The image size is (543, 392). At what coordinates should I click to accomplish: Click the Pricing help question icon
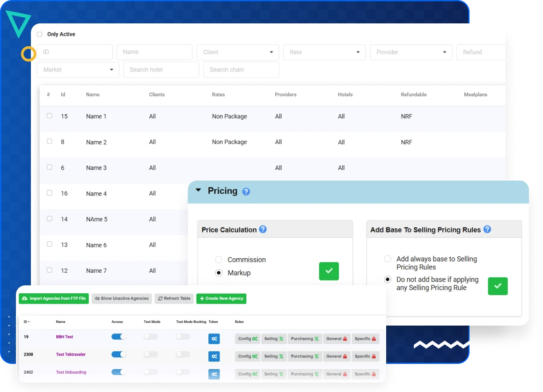pos(246,191)
